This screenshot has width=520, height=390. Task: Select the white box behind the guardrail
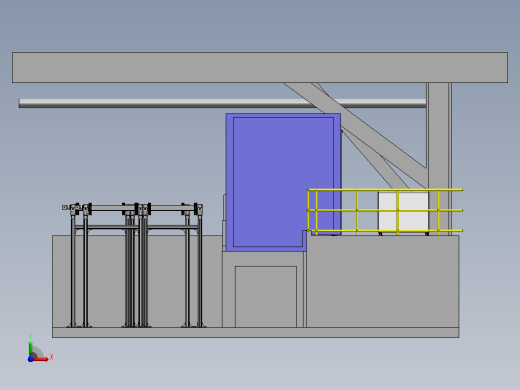tap(403, 211)
